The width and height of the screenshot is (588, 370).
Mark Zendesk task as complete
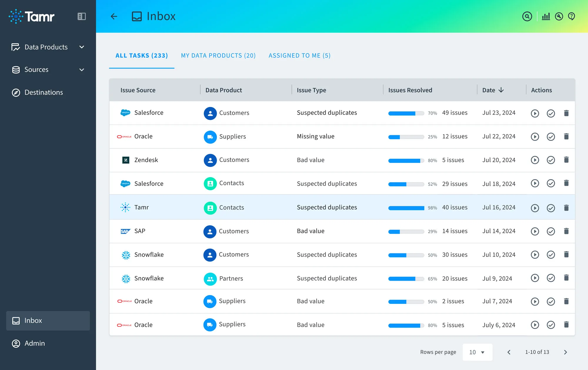[x=551, y=160]
